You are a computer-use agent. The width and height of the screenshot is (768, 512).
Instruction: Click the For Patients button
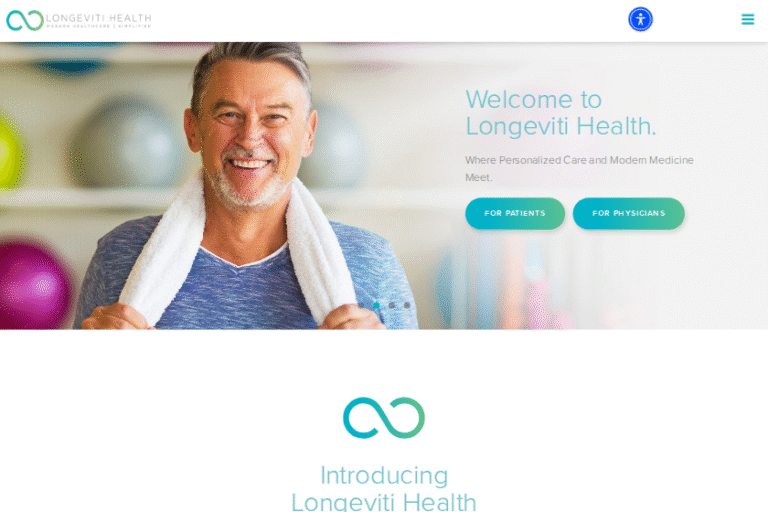(515, 213)
